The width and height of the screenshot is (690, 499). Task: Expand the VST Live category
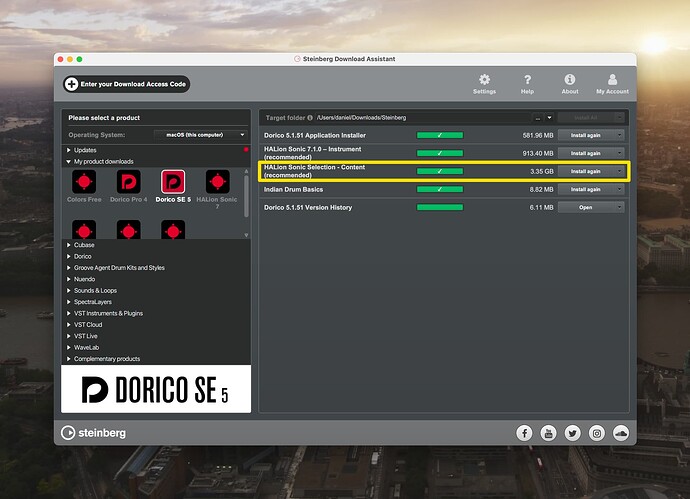(69, 336)
